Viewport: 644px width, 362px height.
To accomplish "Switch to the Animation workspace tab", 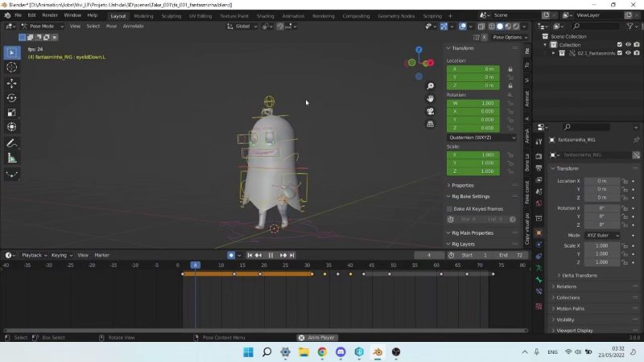I will (x=293, y=15).
